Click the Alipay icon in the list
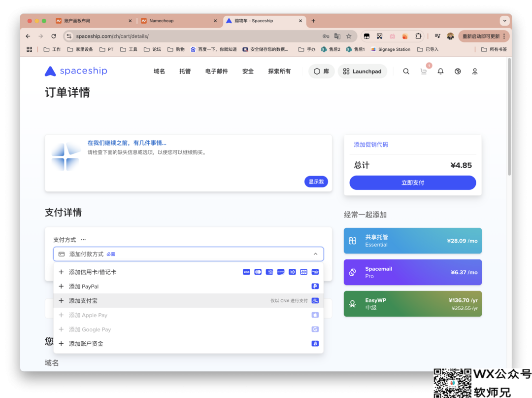 coord(315,300)
